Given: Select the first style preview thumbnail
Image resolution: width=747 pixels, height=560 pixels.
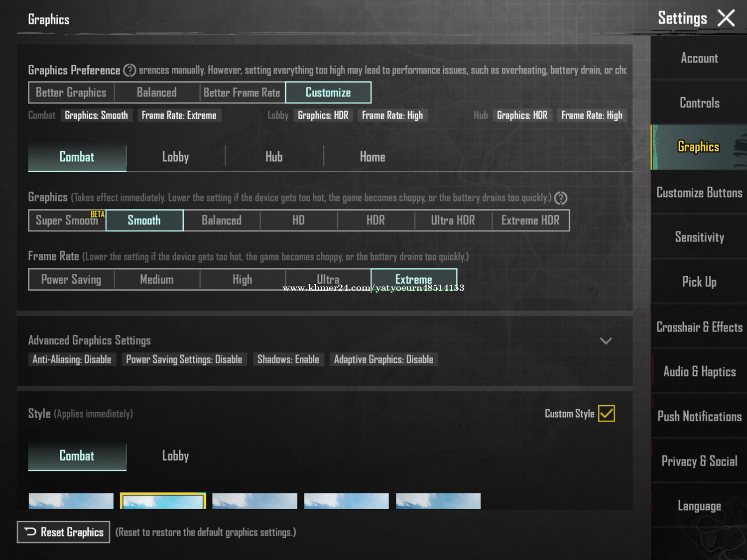Looking at the screenshot, I should click(71, 501).
